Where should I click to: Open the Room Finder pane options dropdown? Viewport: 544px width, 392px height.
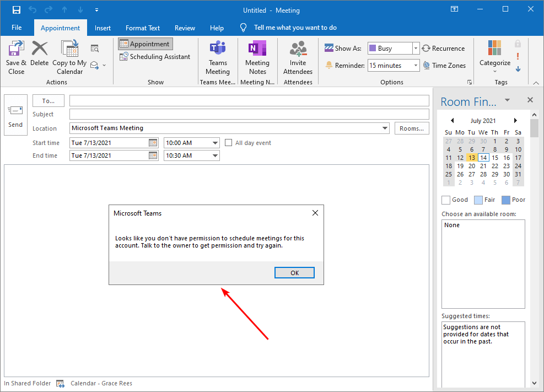click(507, 100)
